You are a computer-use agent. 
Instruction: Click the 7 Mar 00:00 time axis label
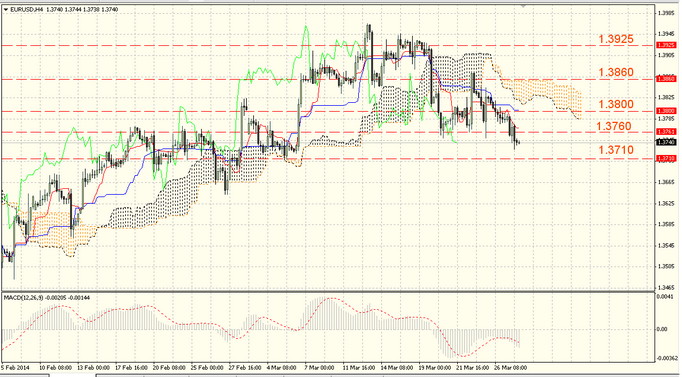320,367
